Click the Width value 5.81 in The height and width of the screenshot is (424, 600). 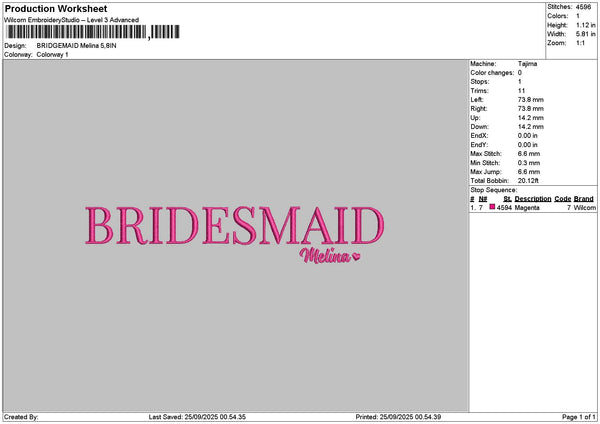point(585,34)
